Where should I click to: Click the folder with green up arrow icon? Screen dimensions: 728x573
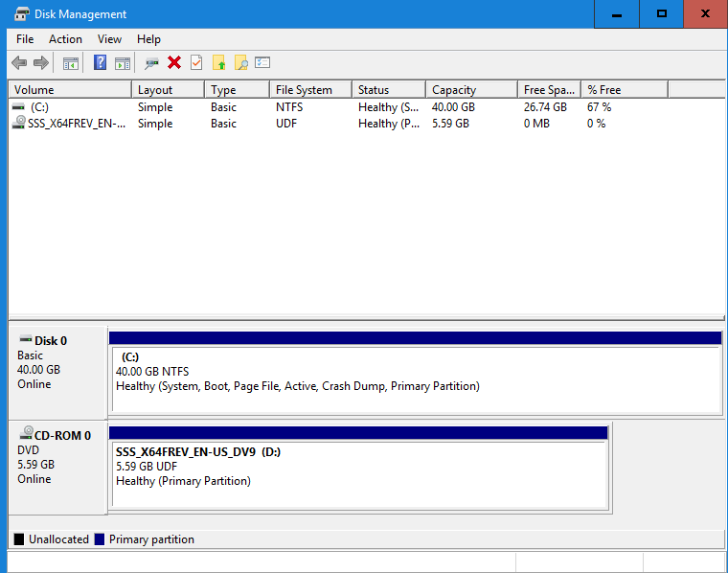218,62
